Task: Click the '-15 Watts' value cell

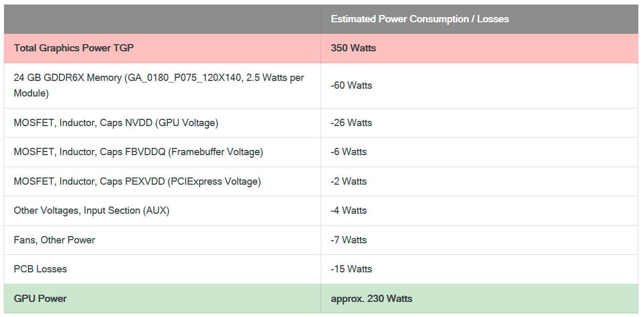Action: click(351, 269)
